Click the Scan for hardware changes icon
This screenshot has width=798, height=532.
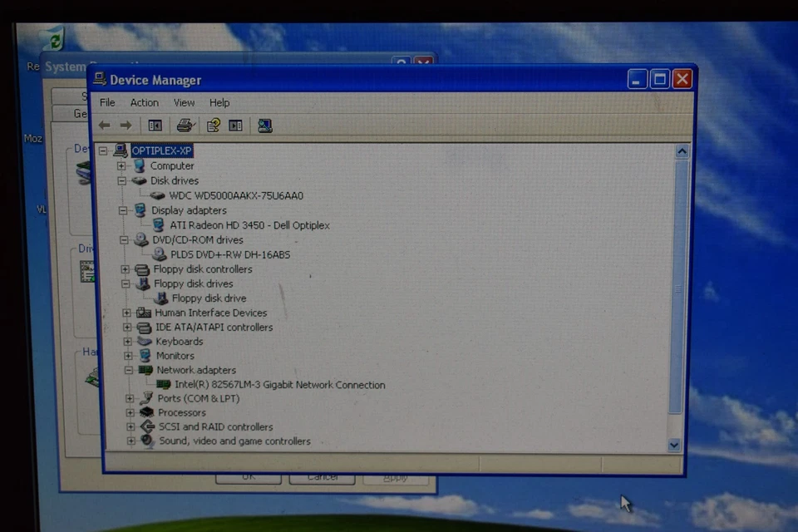pos(264,125)
